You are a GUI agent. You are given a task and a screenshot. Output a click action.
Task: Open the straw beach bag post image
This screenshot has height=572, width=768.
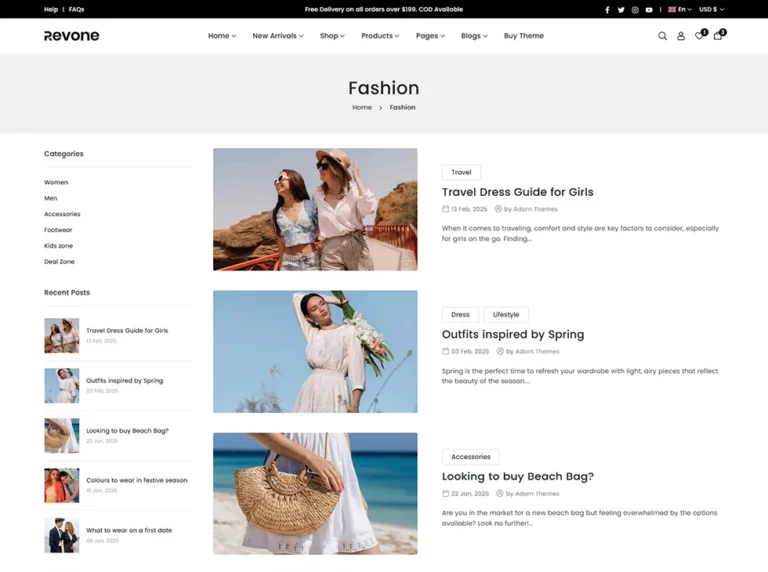coord(315,494)
